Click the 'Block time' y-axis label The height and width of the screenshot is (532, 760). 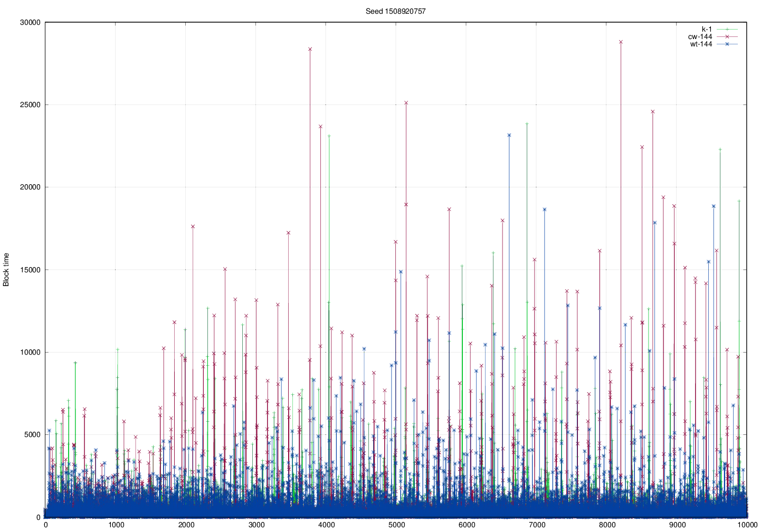[x=6, y=270]
